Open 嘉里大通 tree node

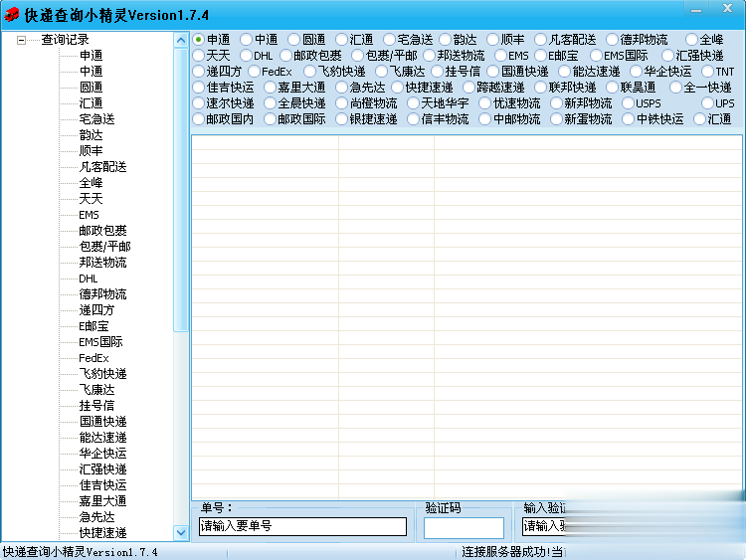point(102,501)
